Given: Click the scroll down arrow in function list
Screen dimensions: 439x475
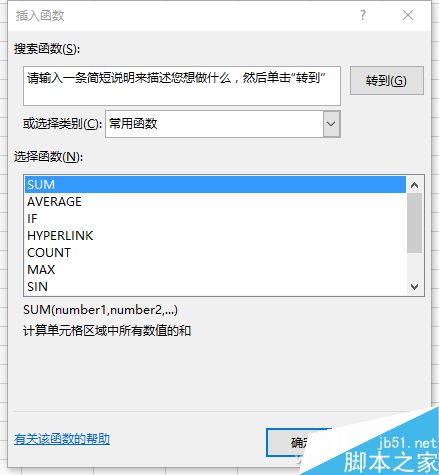Looking at the screenshot, I should tap(414, 287).
